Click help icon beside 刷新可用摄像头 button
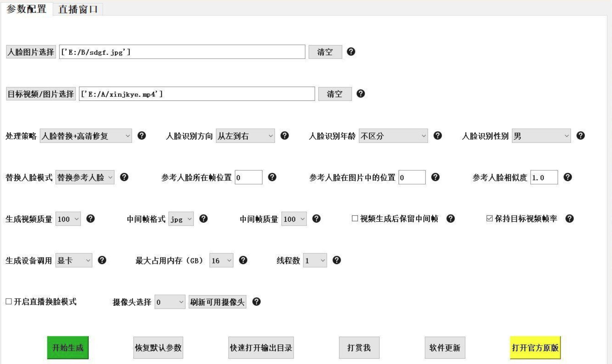This screenshot has width=612, height=364. pos(256,302)
